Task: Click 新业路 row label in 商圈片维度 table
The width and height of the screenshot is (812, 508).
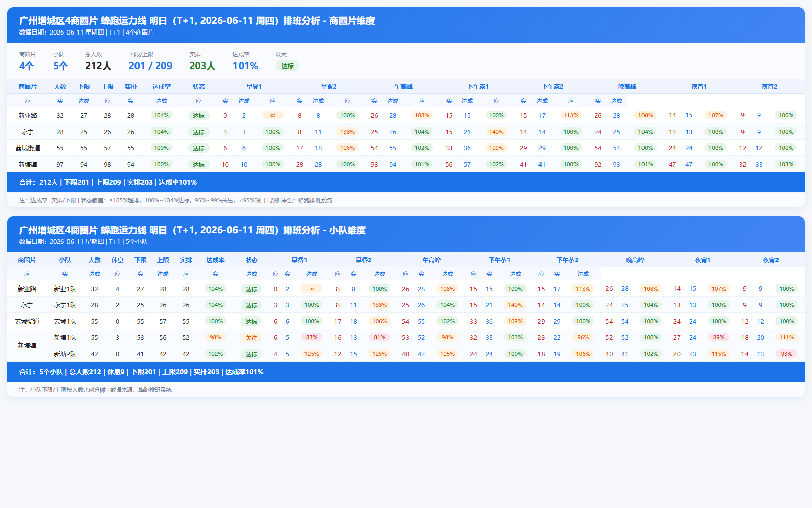Action: (x=28, y=115)
